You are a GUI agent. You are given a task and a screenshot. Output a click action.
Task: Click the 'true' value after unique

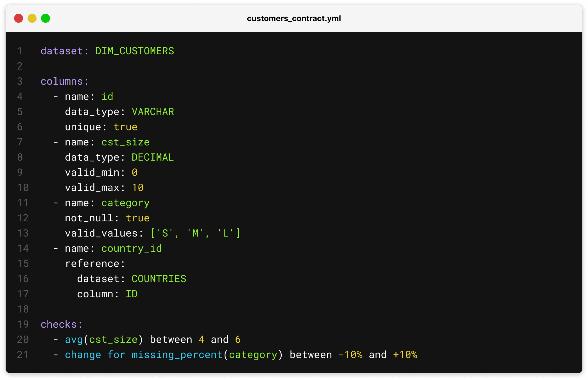click(126, 127)
